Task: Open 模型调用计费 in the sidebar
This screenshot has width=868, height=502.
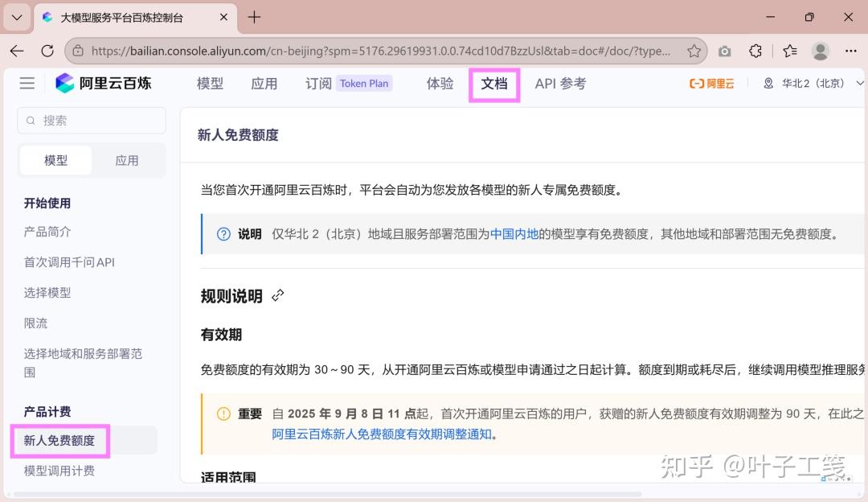Action: [59, 471]
